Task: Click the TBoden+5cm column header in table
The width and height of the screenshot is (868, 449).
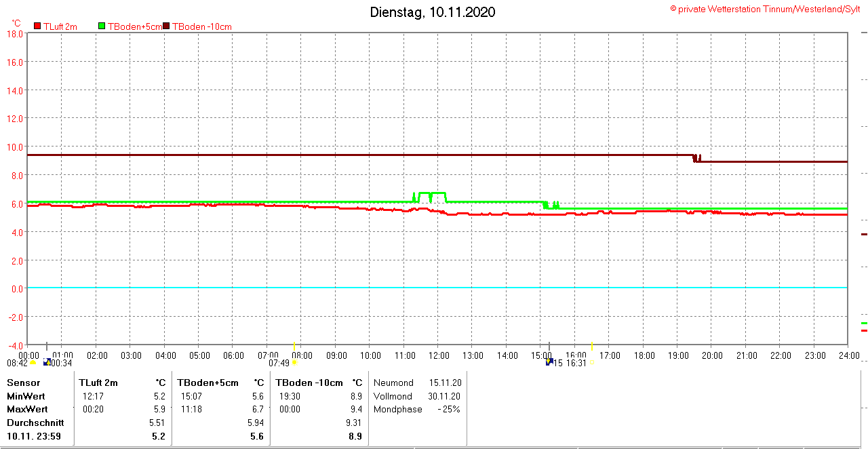Action: [x=208, y=383]
